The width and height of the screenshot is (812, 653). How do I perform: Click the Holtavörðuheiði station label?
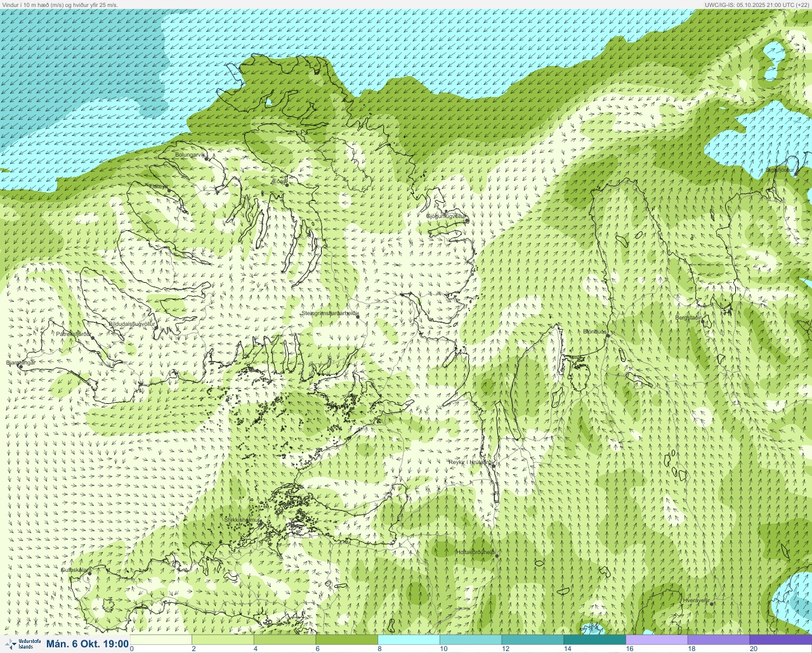tap(475, 552)
